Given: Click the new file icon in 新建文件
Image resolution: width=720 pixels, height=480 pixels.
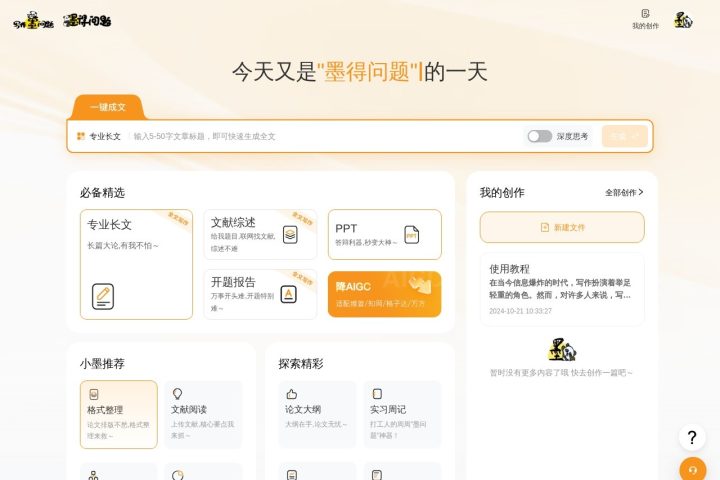Looking at the screenshot, I should pos(545,227).
